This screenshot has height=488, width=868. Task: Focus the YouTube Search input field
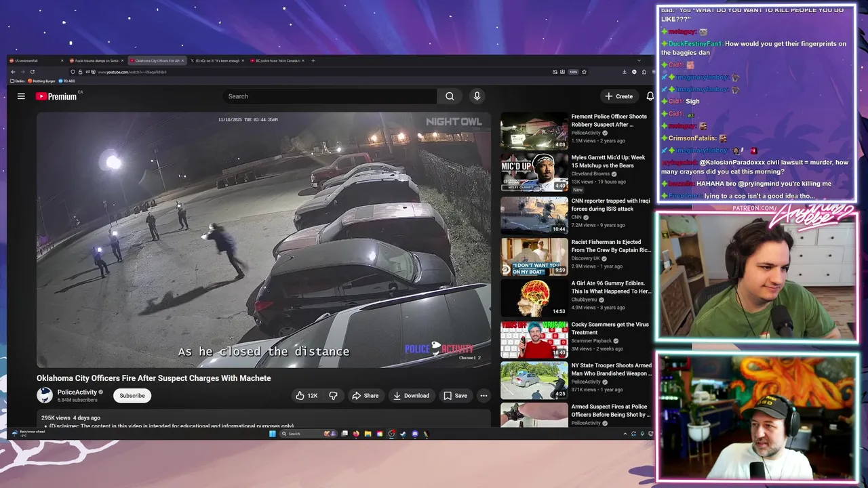tap(330, 96)
